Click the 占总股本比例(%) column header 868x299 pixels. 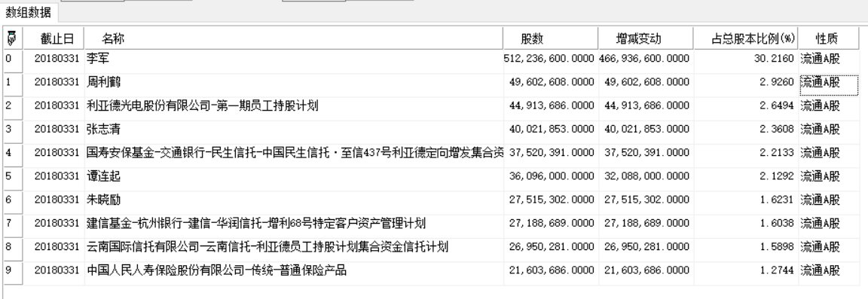point(746,38)
